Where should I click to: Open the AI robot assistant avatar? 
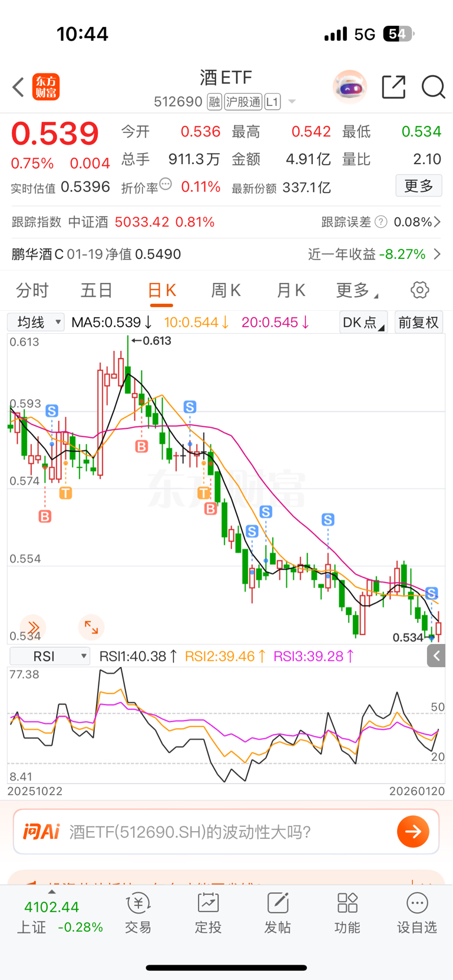tap(349, 87)
